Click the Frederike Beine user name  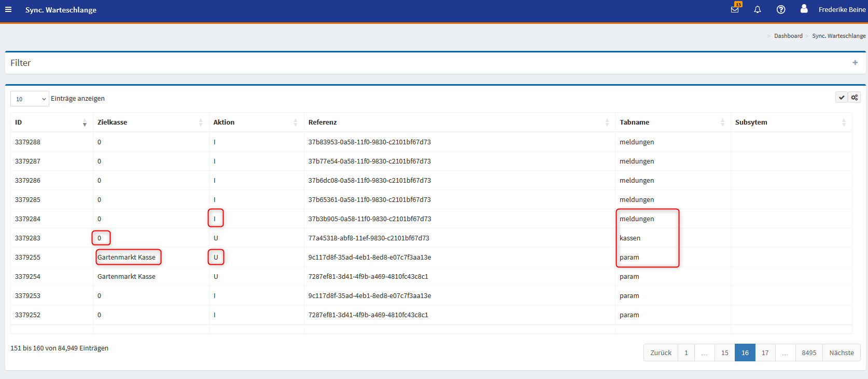pos(842,10)
